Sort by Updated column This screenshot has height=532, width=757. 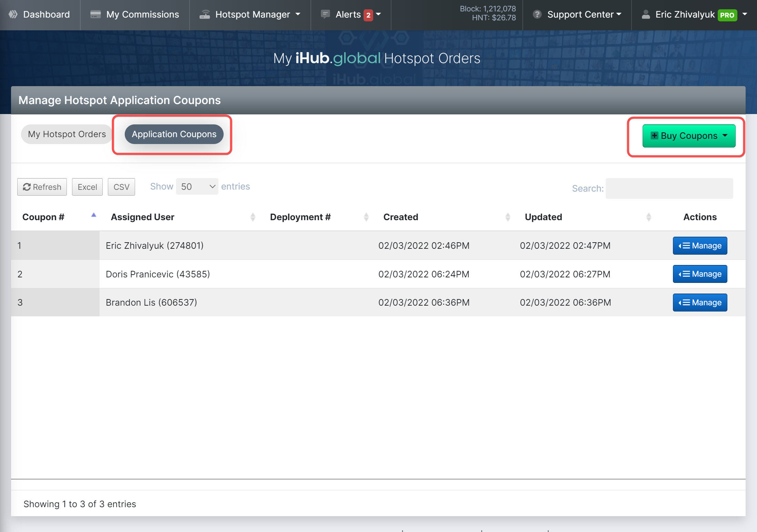click(x=584, y=217)
